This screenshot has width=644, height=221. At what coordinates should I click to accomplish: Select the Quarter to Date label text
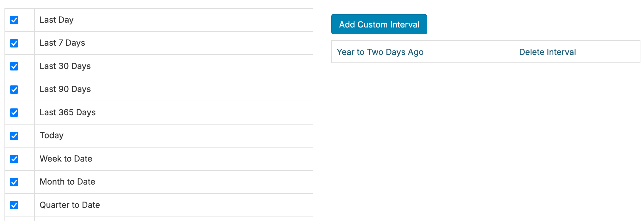(70, 205)
